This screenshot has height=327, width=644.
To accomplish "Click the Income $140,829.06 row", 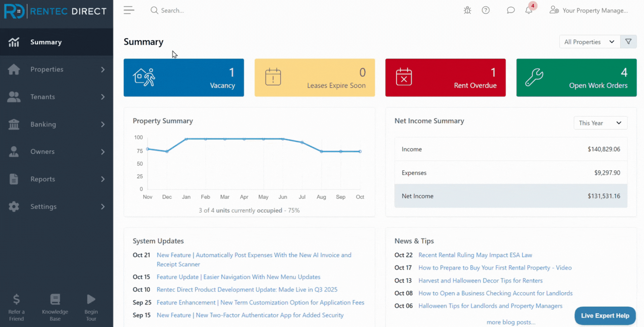I will pos(511,149).
